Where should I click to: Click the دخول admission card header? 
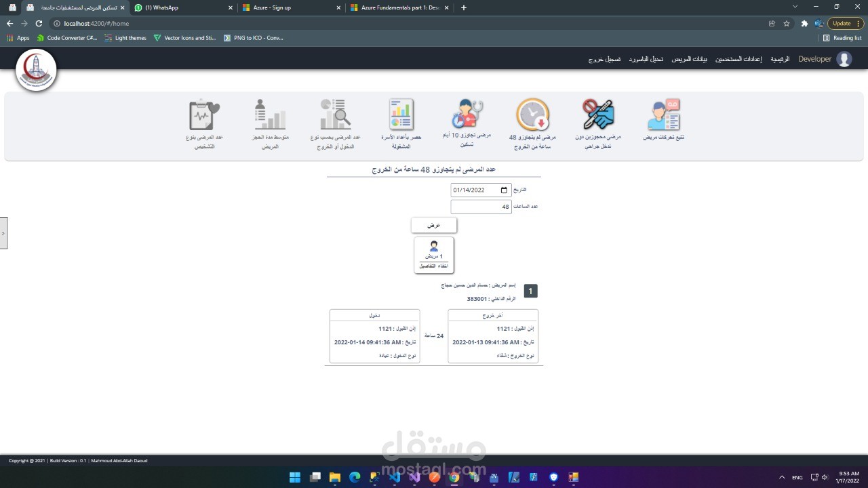click(374, 315)
